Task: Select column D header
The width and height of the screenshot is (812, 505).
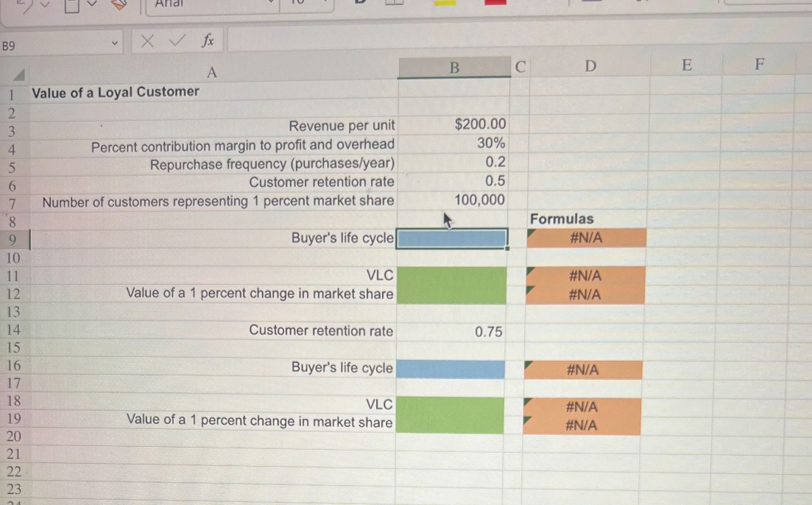Action: tap(590, 66)
